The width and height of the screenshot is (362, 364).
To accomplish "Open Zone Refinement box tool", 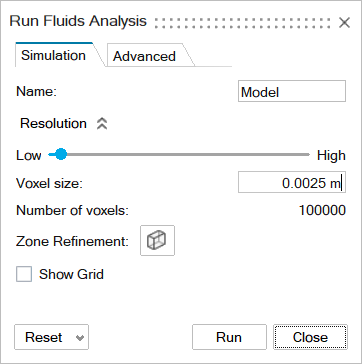I will click(x=157, y=240).
